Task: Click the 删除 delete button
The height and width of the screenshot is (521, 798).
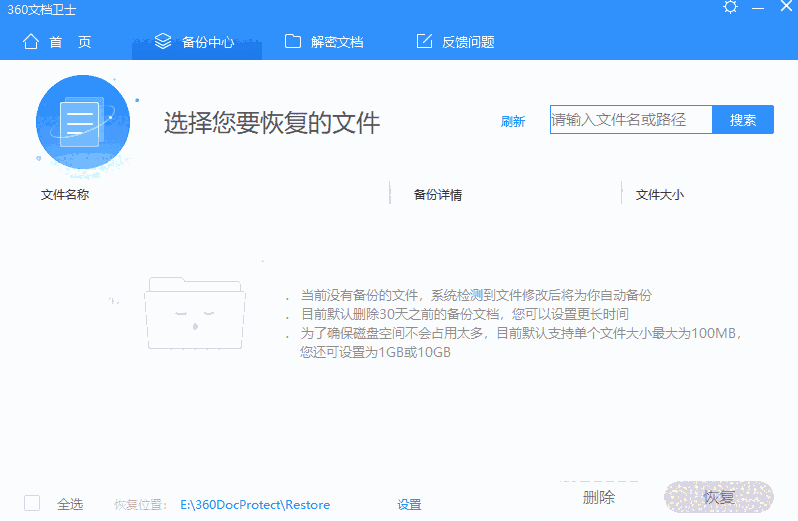Action: [x=599, y=497]
